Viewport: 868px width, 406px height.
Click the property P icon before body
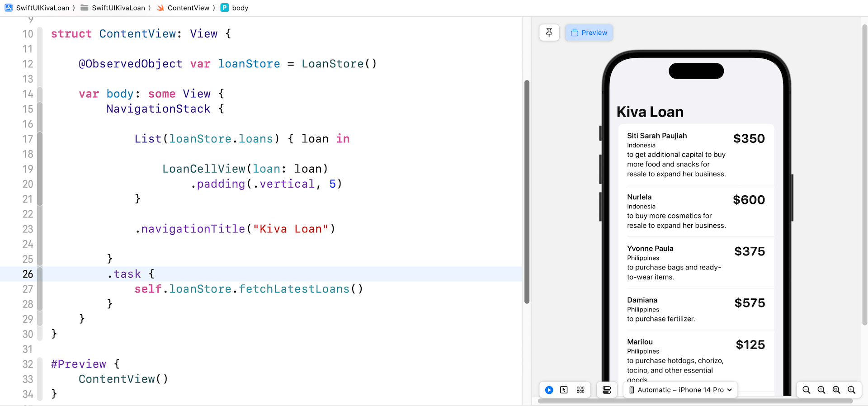point(224,8)
